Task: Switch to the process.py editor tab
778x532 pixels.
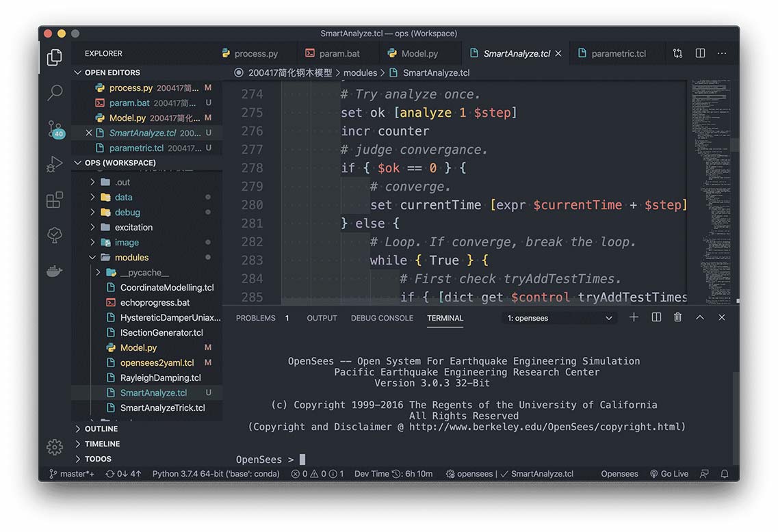Action: [x=255, y=53]
